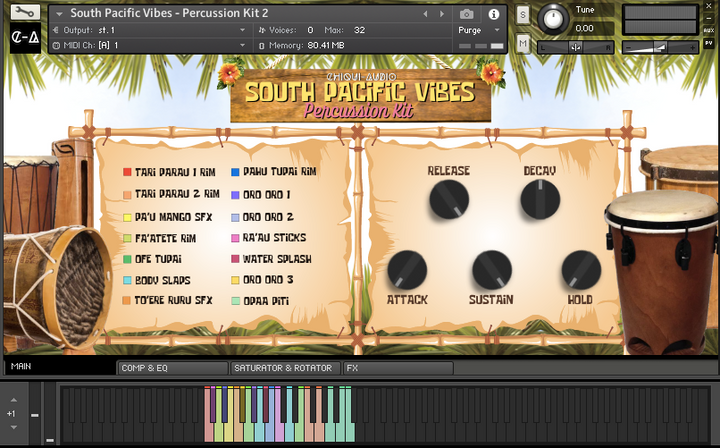720x448 pixels.
Task: Go to next instrument with right arrow
Action: click(x=442, y=14)
